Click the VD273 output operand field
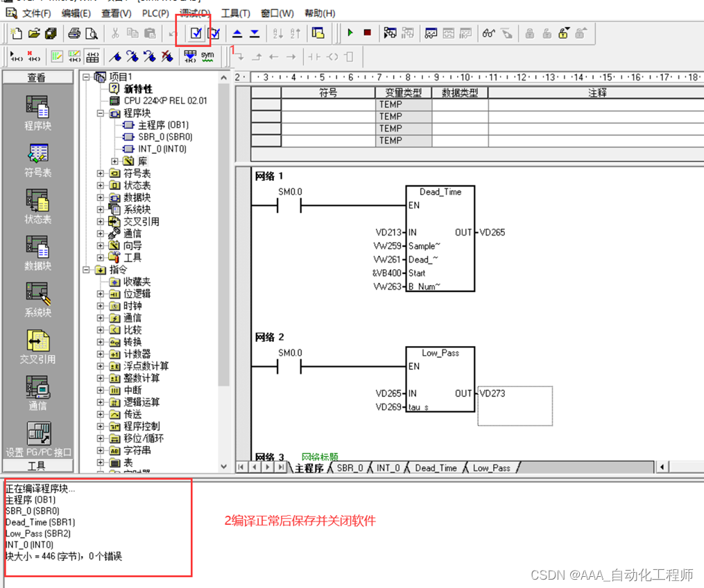 [494, 393]
